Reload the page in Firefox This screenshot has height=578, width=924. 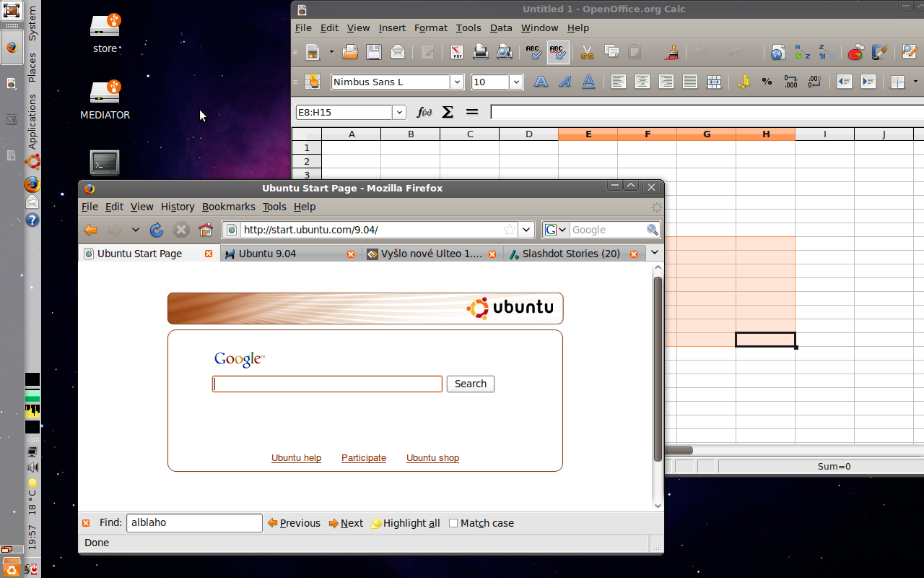157,230
